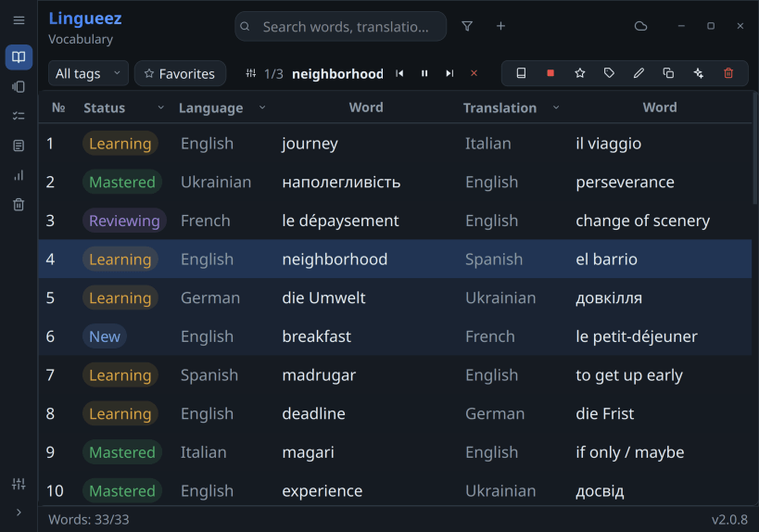Viewport: 759px width, 532px height.
Task: Click the red stop button in toolbar
Action: 550,73
